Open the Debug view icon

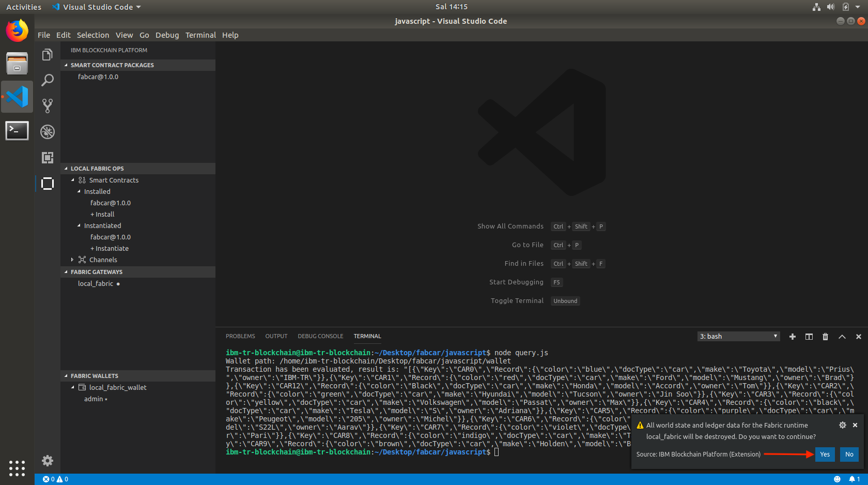pyautogui.click(x=47, y=132)
